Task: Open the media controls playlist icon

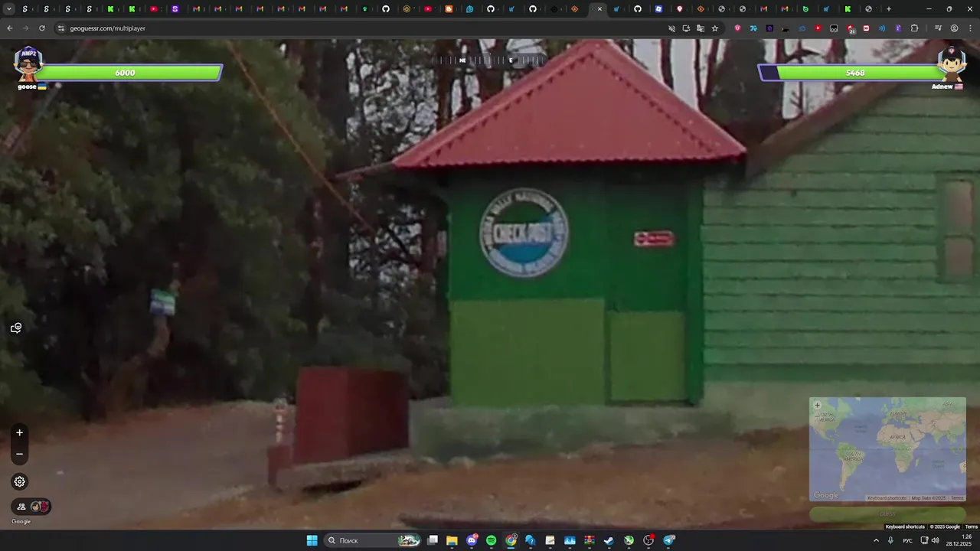Action: 939,28
